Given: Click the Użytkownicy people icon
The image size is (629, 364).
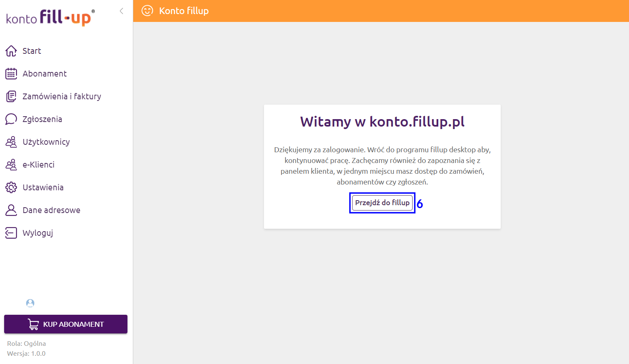Looking at the screenshot, I should (x=11, y=142).
